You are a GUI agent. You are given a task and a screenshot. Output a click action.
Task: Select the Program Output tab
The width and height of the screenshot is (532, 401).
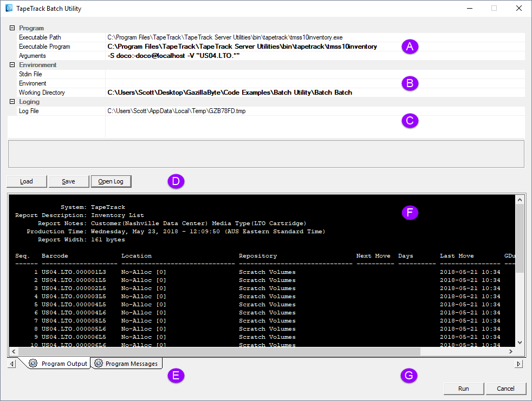click(59, 363)
